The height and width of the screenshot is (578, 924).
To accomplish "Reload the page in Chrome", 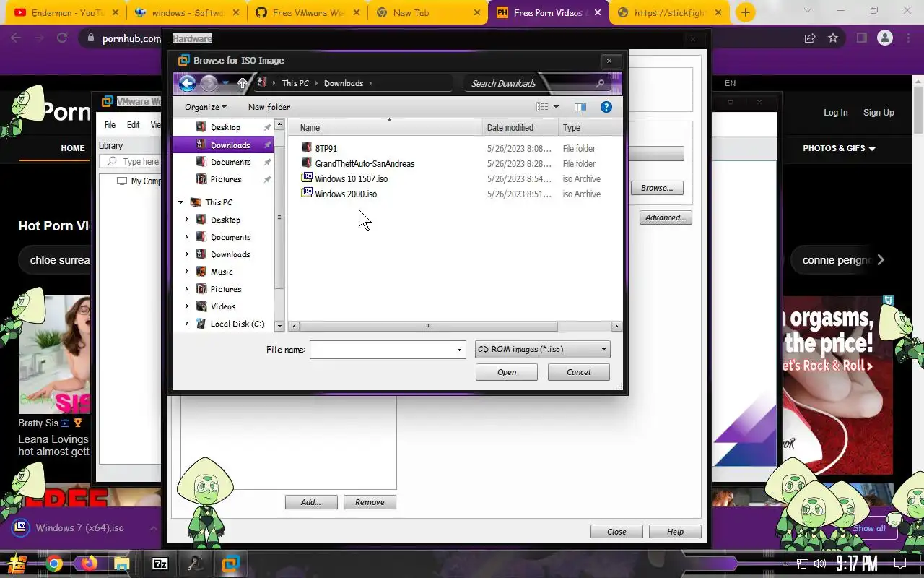I will (62, 38).
